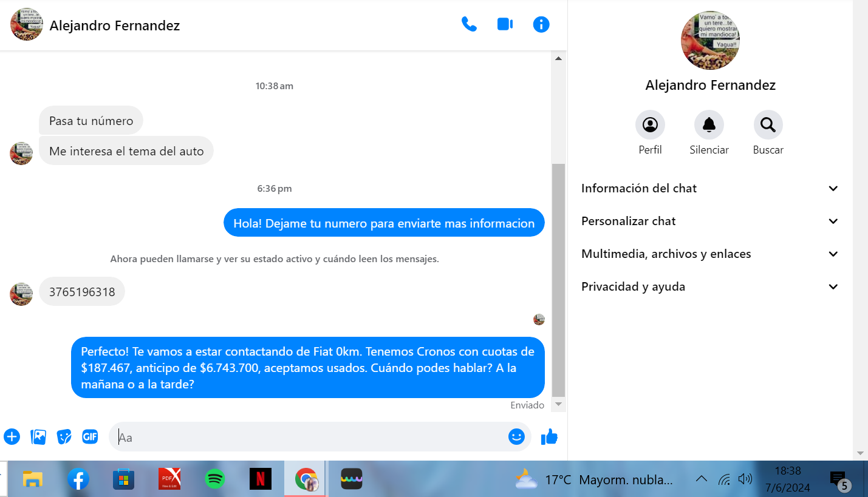Open the plus more actions menu
The height and width of the screenshot is (497, 868).
pyautogui.click(x=12, y=436)
